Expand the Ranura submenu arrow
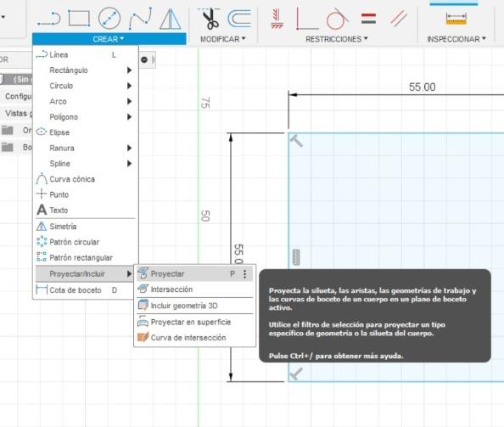Image resolution: width=504 pixels, height=427 pixels. point(129,148)
